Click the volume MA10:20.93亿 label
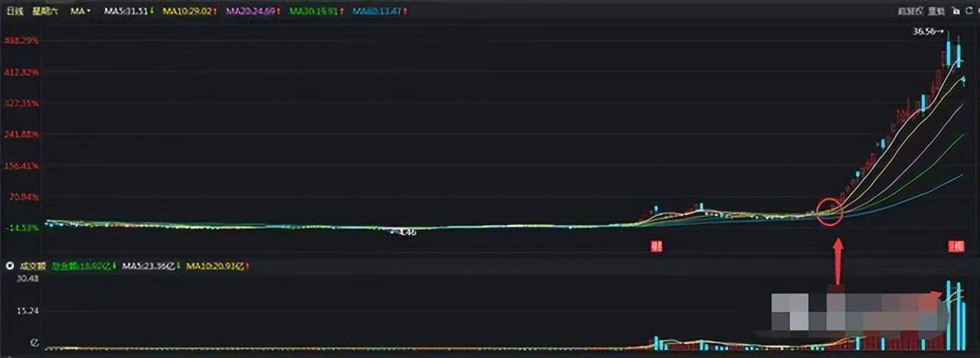The image size is (980, 358). click(217, 266)
